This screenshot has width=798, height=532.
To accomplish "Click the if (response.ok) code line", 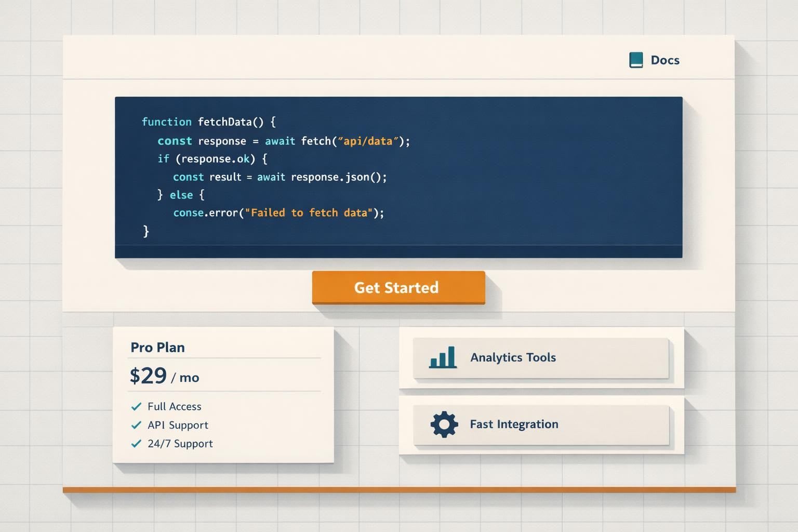I will coord(212,159).
